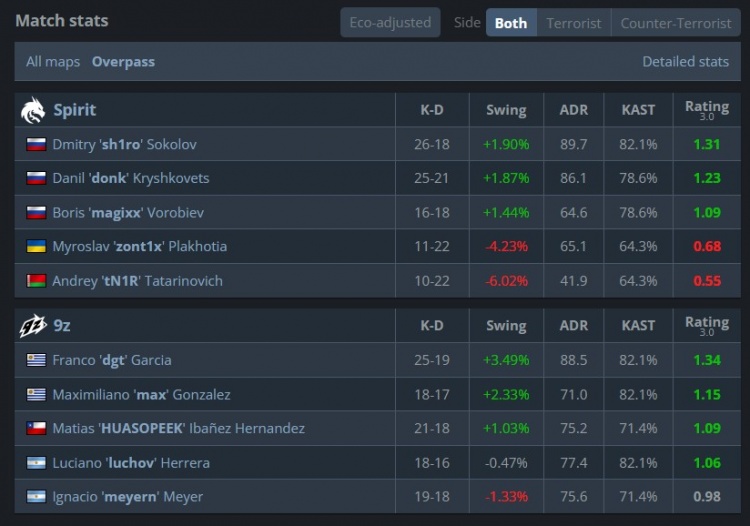Open Maximiliano 'max' Gonzalez's player profile
This screenshot has height=526, width=750.
pyautogui.click(x=142, y=394)
